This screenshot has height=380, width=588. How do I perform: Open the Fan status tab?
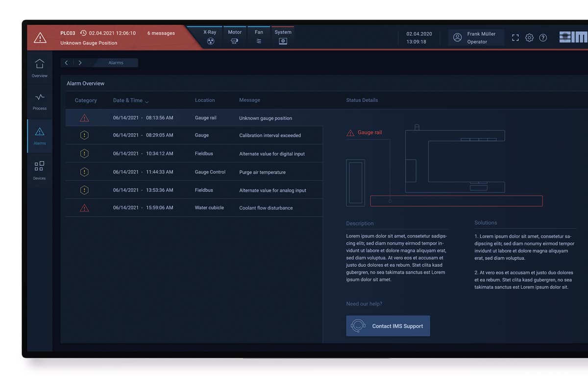click(259, 37)
